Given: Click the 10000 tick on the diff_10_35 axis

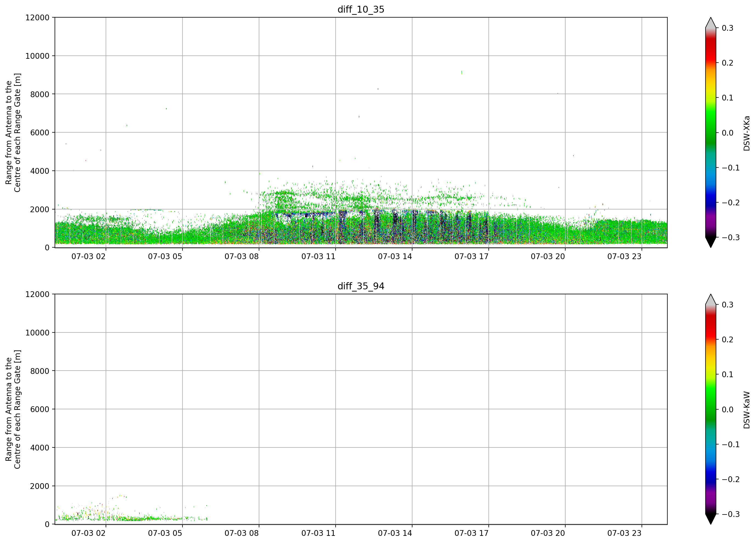Looking at the screenshot, I should (37, 56).
